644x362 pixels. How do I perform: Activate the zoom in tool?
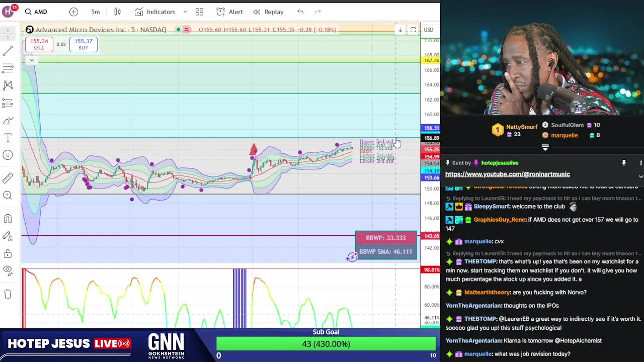click(x=8, y=195)
